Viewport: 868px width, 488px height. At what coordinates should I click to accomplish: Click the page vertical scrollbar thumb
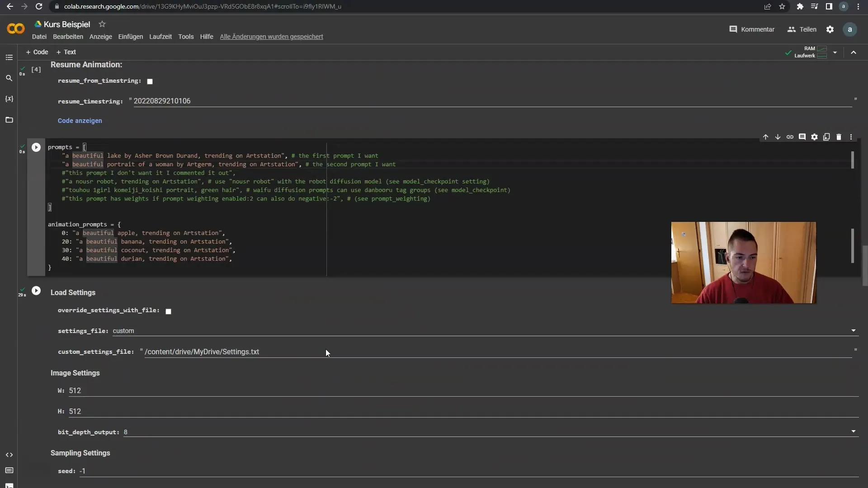pos(865,266)
